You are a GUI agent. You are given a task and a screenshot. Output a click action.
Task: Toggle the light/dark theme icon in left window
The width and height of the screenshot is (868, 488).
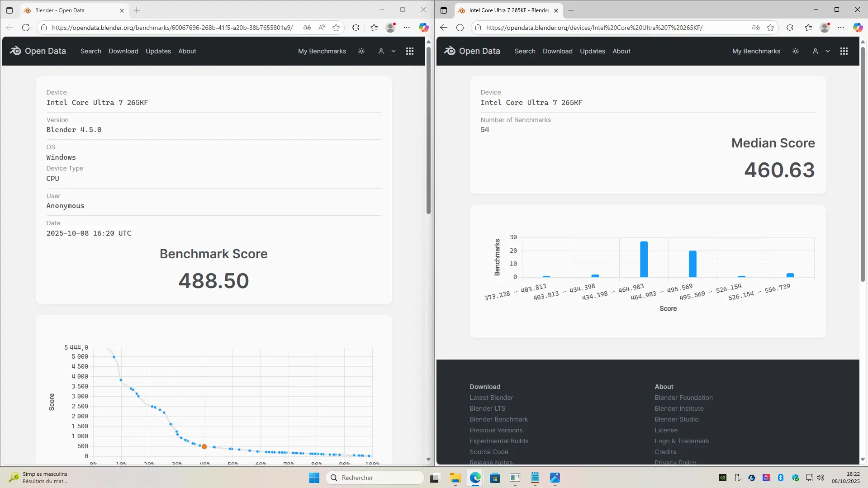(x=361, y=51)
